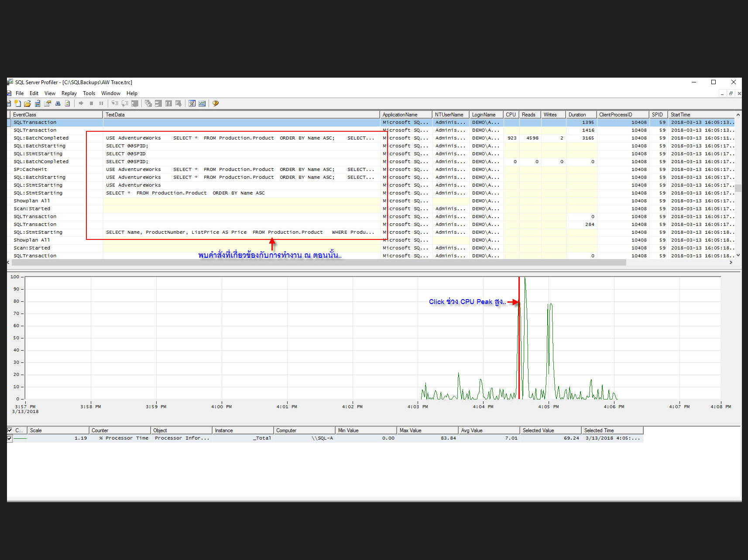This screenshot has height=560, width=748.
Task: Start a new trace
Action: pyautogui.click(x=17, y=103)
